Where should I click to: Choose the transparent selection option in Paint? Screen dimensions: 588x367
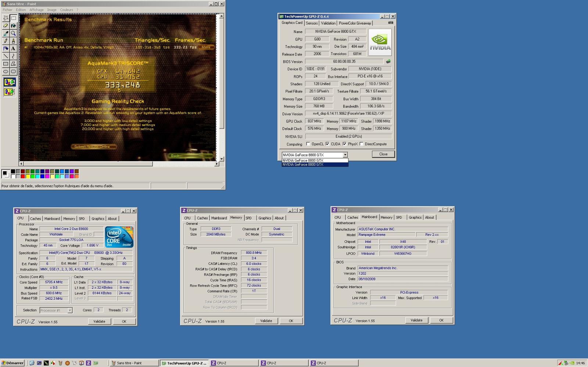(10, 91)
